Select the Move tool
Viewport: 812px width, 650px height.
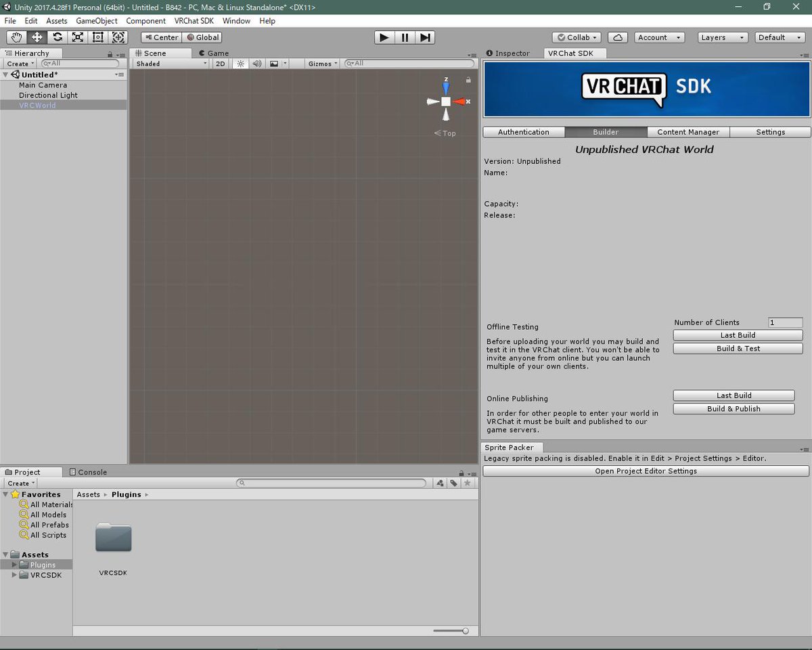pyautogui.click(x=37, y=37)
